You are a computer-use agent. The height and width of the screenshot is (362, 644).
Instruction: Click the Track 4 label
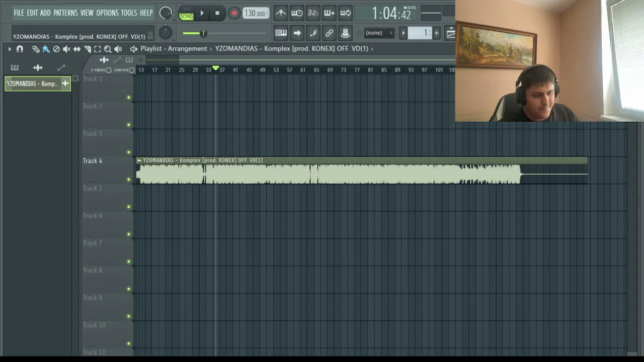(x=93, y=161)
